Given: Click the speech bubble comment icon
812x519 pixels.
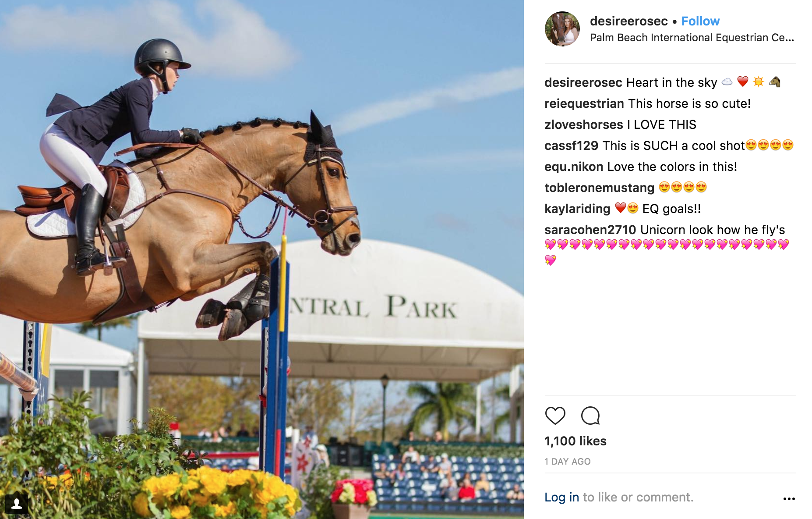Looking at the screenshot, I should [x=590, y=416].
